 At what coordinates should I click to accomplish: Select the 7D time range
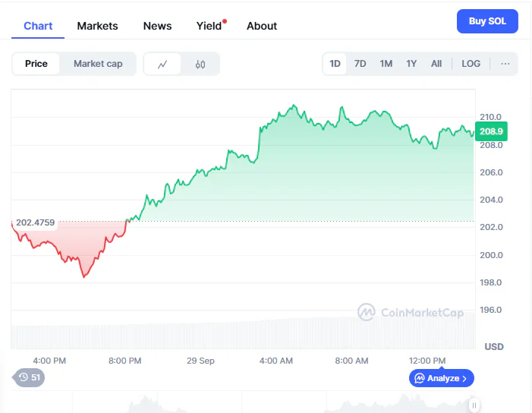360,64
